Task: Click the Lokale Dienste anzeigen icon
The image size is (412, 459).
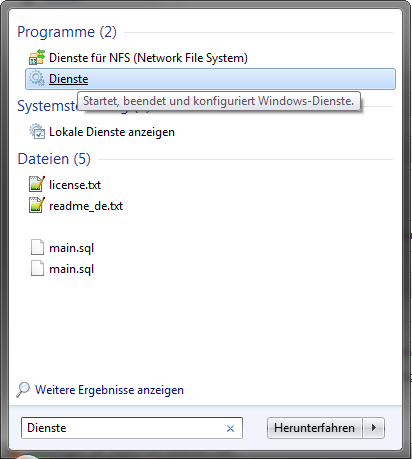Action: (x=37, y=131)
